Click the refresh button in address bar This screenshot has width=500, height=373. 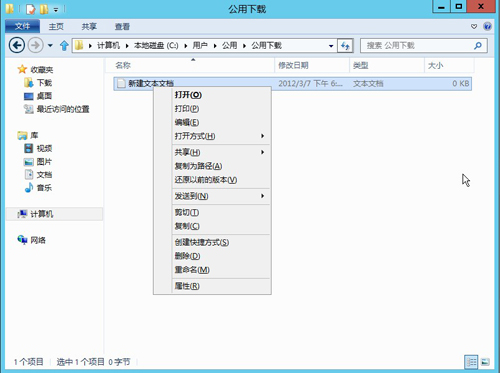(x=345, y=46)
